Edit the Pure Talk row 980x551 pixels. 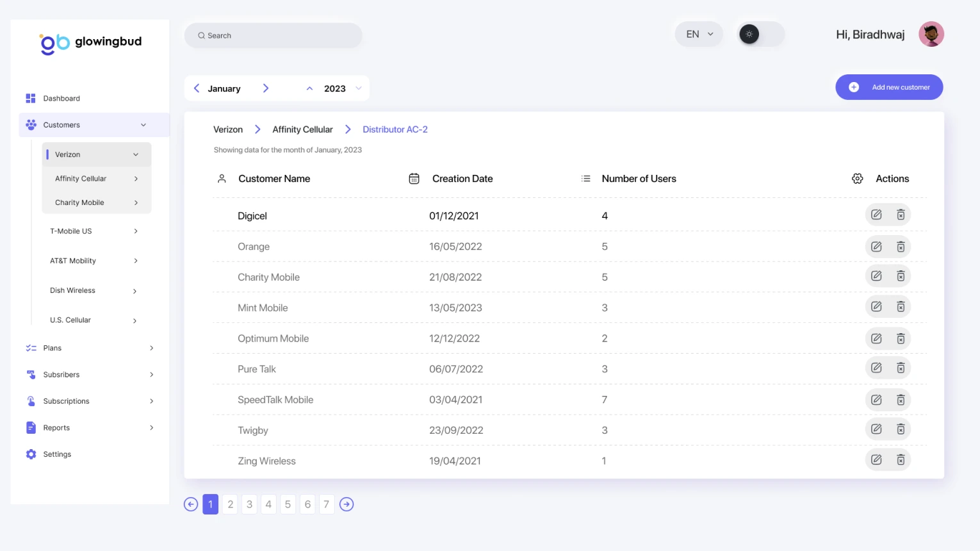pos(876,368)
